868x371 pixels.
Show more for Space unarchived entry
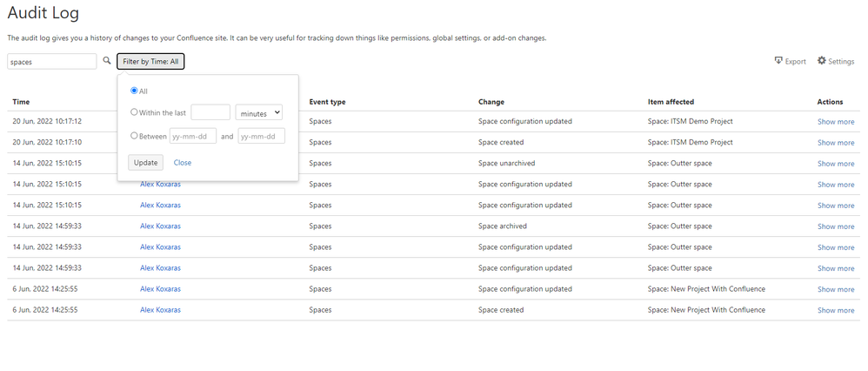tap(835, 164)
